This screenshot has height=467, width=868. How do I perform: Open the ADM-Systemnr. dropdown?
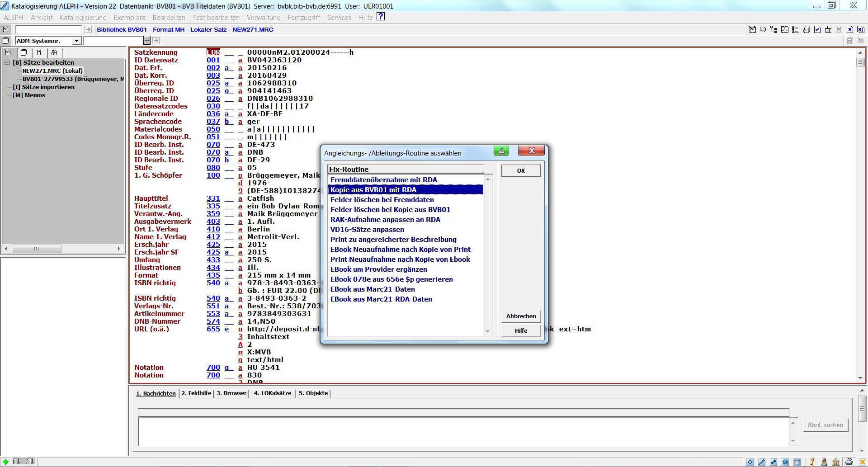[x=76, y=41]
